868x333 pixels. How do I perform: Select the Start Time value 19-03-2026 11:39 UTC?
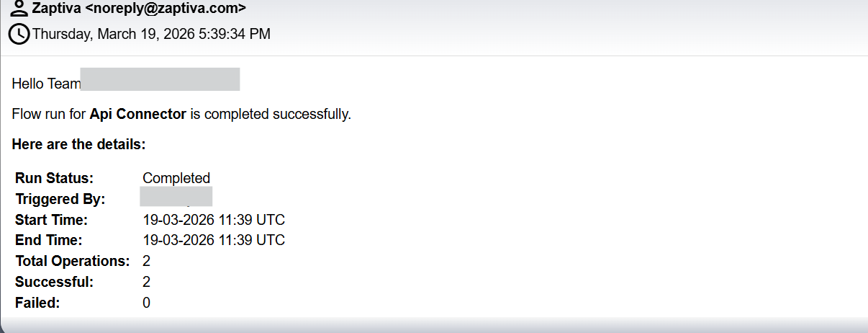pyautogui.click(x=214, y=220)
